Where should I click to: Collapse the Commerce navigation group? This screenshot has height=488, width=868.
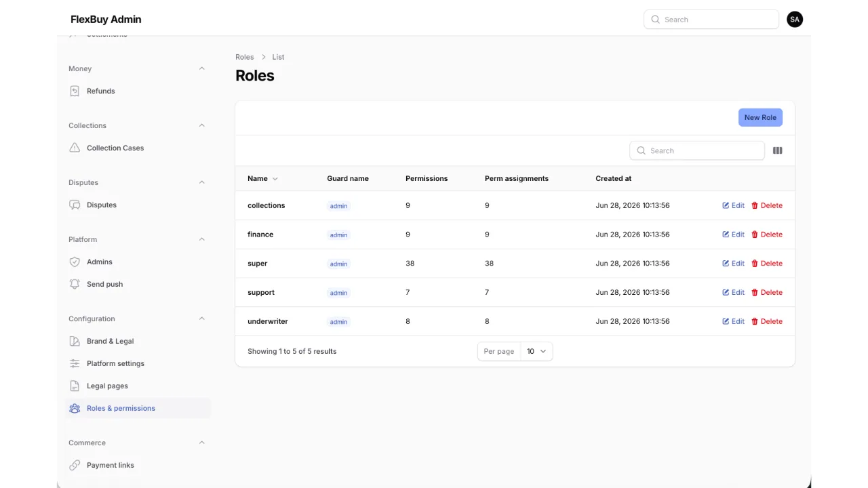tap(201, 443)
